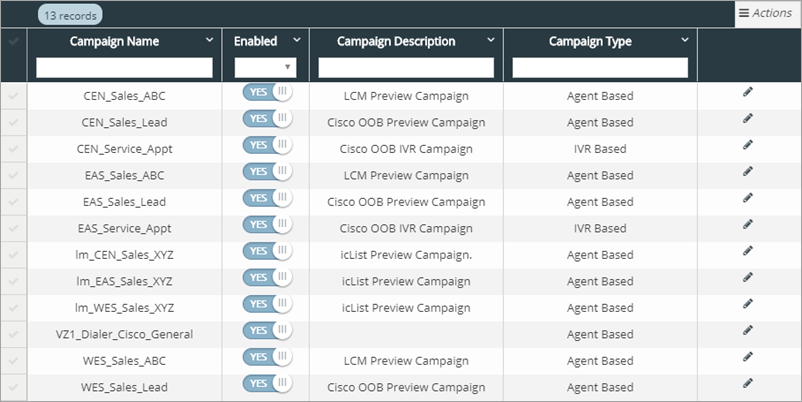Click the pencil edit icon for CEN_Sales_ABC

747,92
